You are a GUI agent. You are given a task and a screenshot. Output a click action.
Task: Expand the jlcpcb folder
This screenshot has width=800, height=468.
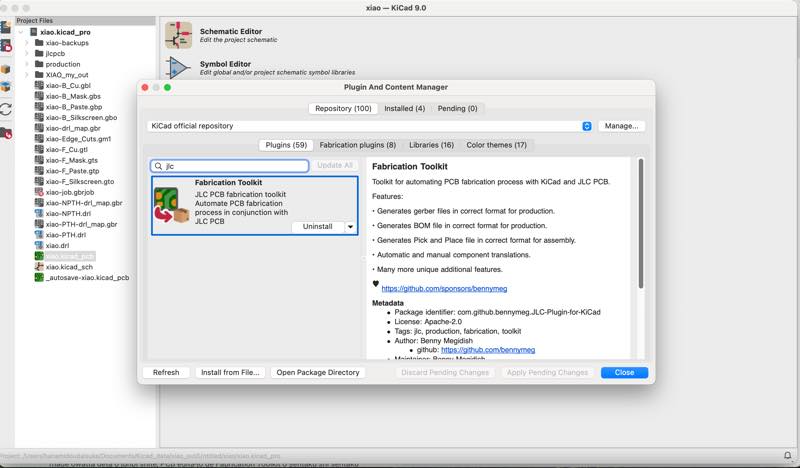[x=27, y=54]
